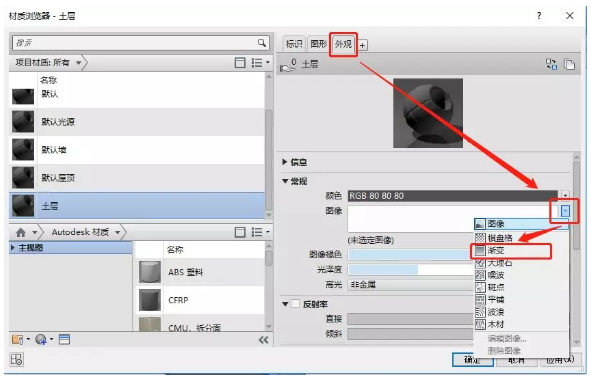Image resolution: width=591 pixels, height=381 pixels.
Task: Toggle the project materials library panel icon
Action: point(240,63)
